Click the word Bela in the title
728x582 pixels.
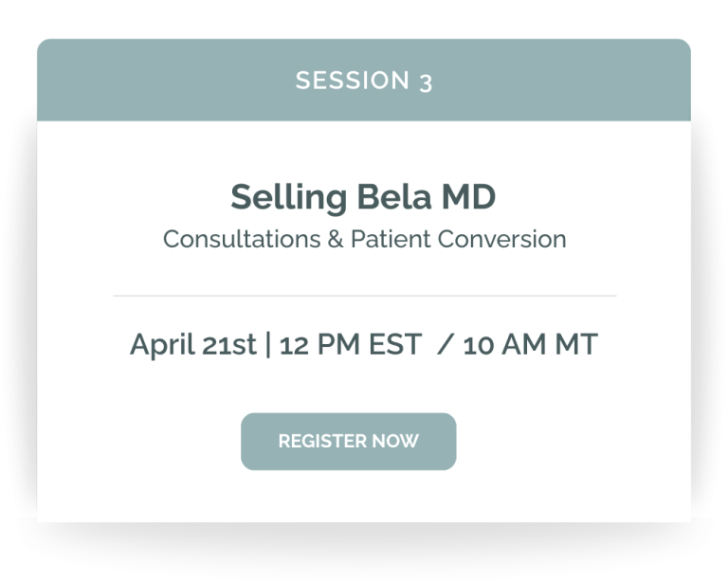[395, 197]
